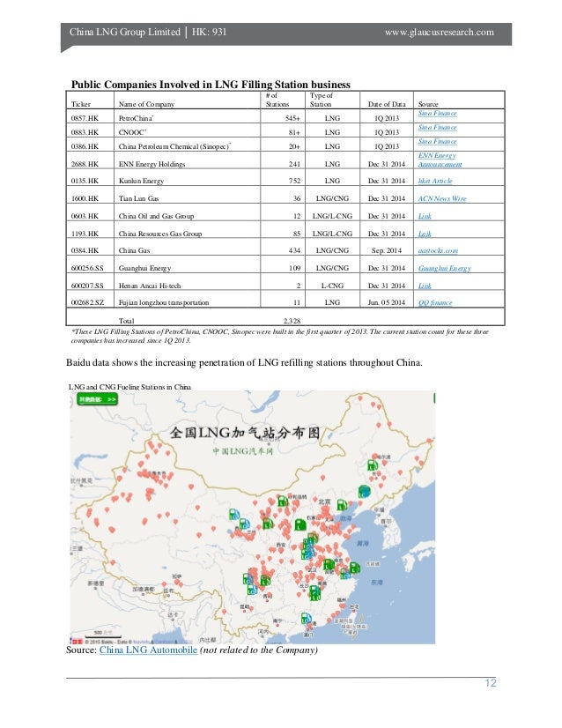Click the Date of Data column header
The width and height of the screenshot is (562, 728).
pos(387,105)
